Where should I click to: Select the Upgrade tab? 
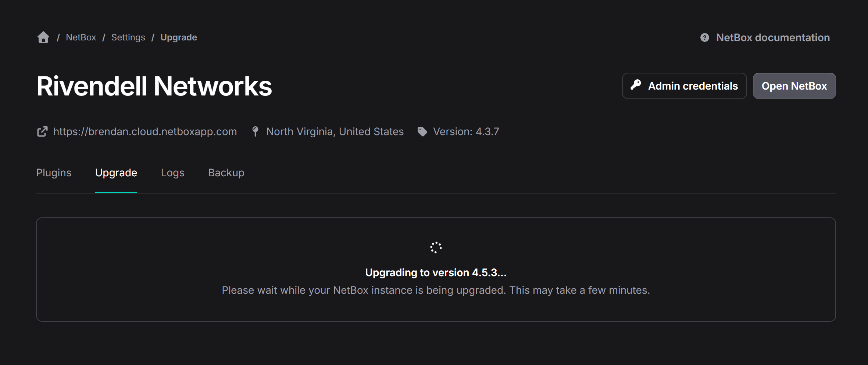[x=116, y=173]
